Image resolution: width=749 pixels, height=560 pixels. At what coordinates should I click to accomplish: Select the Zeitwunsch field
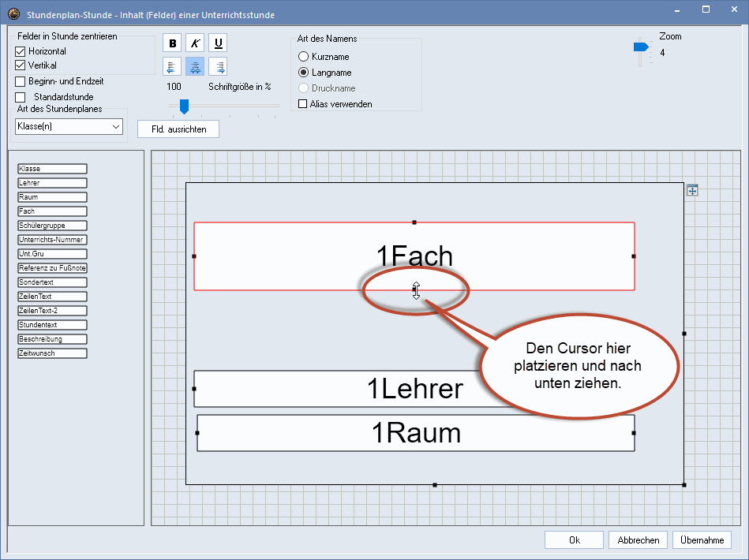53,353
